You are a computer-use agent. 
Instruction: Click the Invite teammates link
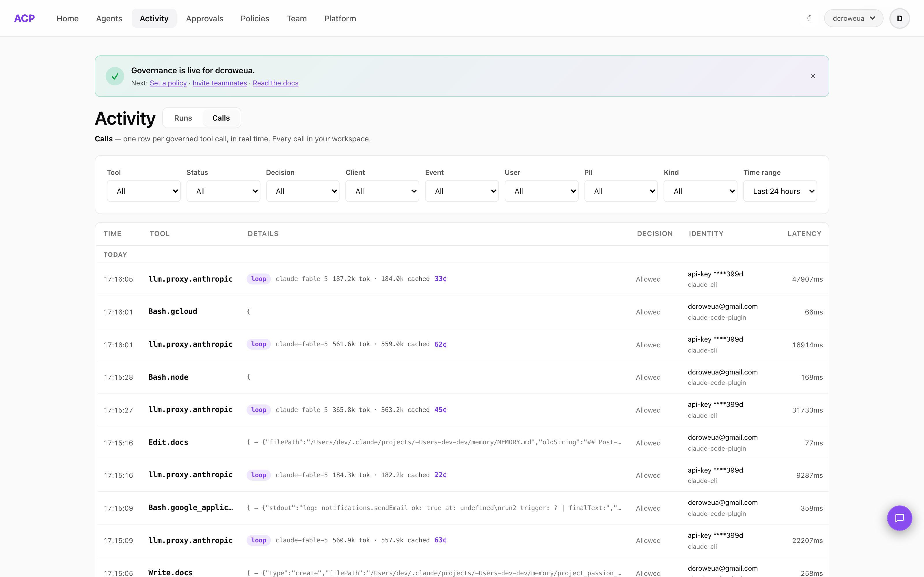[219, 83]
